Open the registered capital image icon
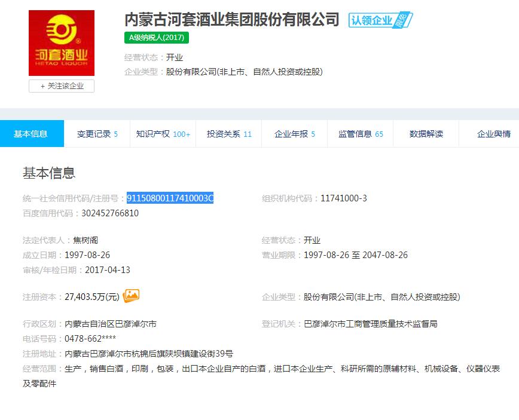519x420 pixels. coord(131,296)
